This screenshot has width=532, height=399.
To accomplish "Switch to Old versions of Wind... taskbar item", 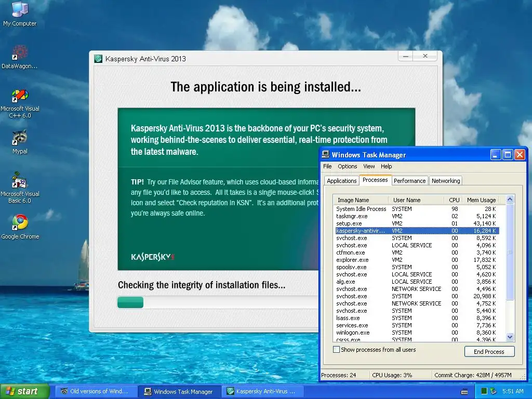I will point(96,391).
